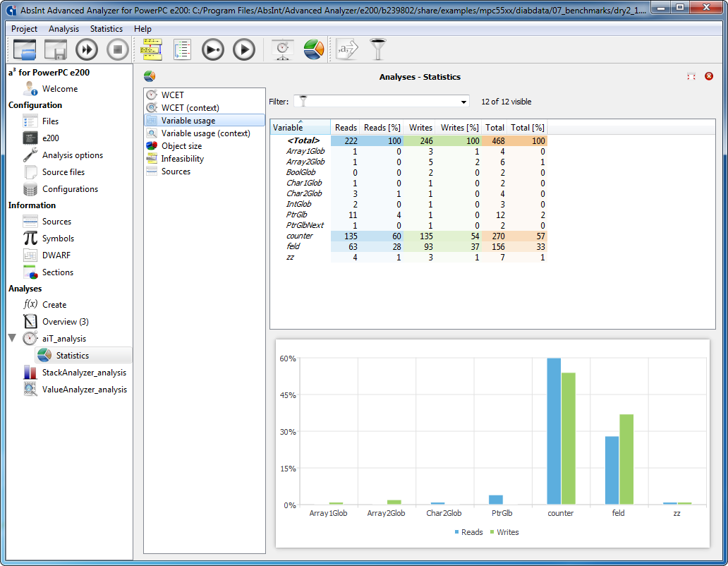728x566 pixels.
Task: Click the feld Writes green bar
Action: (x=626, y=459)
